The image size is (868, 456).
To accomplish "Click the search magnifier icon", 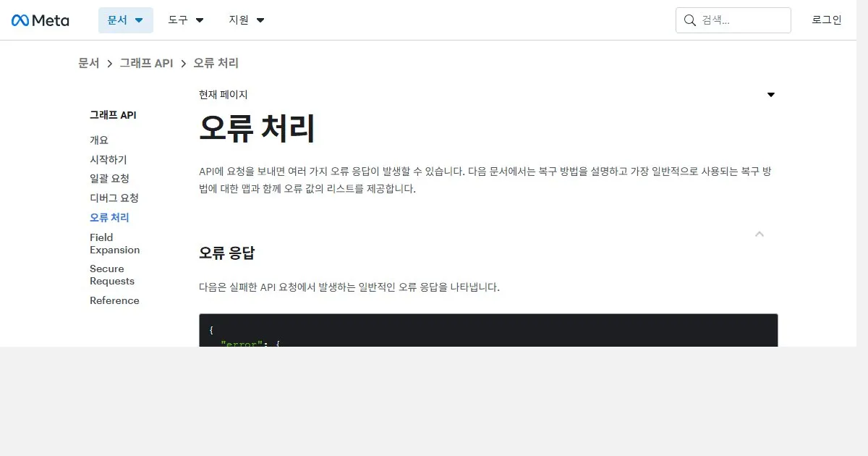I will coord(689,20).
